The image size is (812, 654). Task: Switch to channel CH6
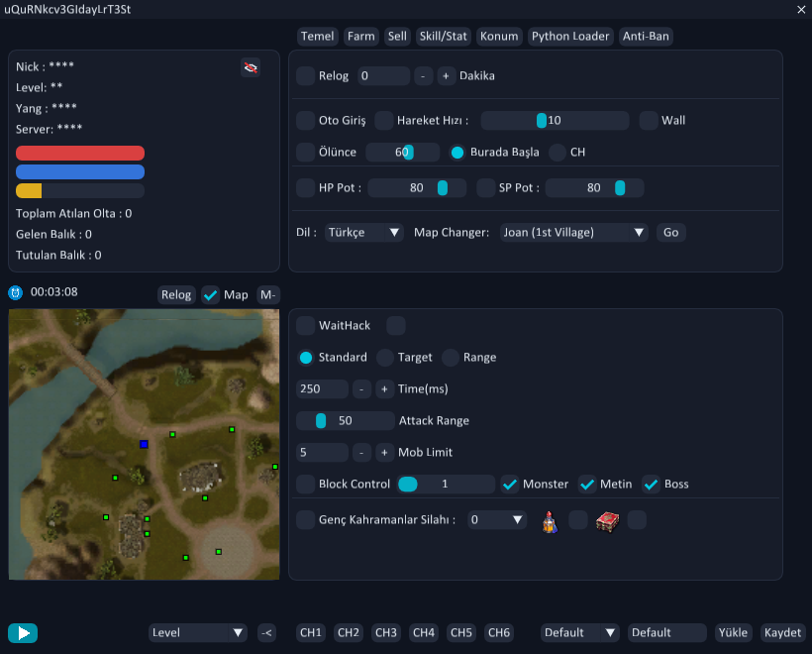coord(499,633)
